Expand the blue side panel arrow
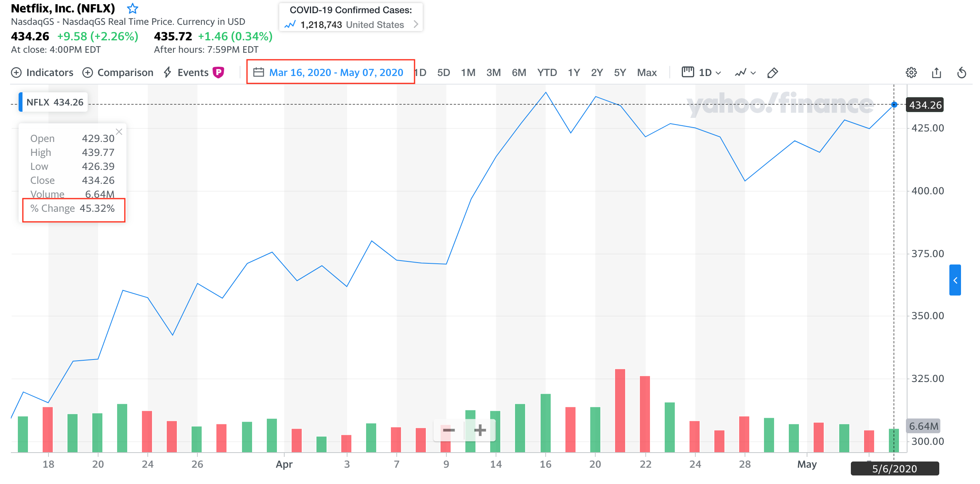The image size is (980, 484). (x=955, y=280)
